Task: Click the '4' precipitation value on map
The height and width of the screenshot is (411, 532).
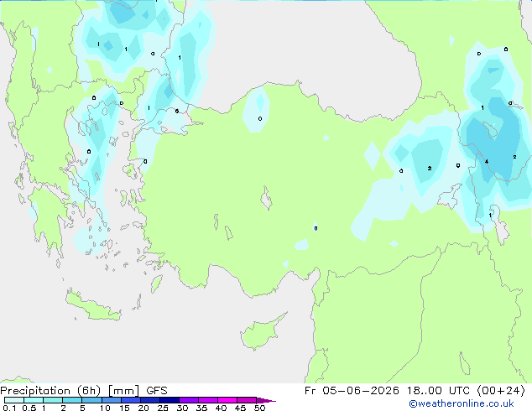Action: [487, 161]
